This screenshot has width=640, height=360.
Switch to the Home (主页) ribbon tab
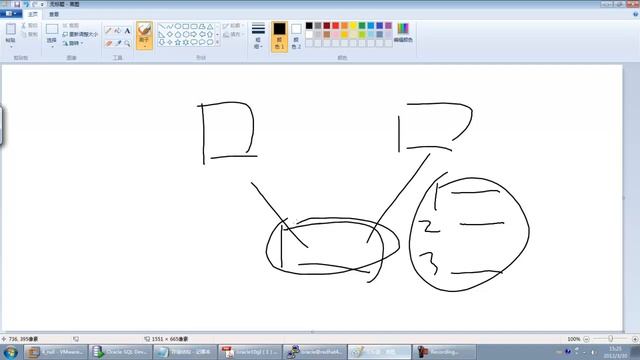[33, 14]
